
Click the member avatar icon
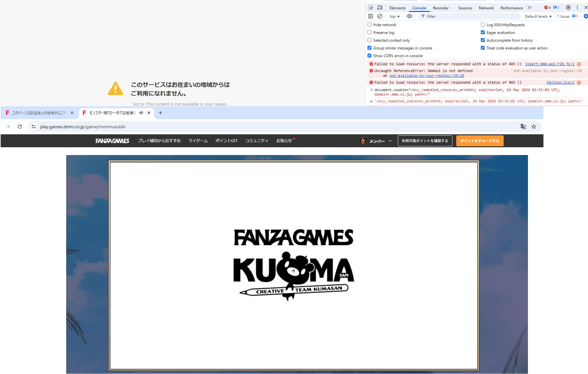click(363, 141)
